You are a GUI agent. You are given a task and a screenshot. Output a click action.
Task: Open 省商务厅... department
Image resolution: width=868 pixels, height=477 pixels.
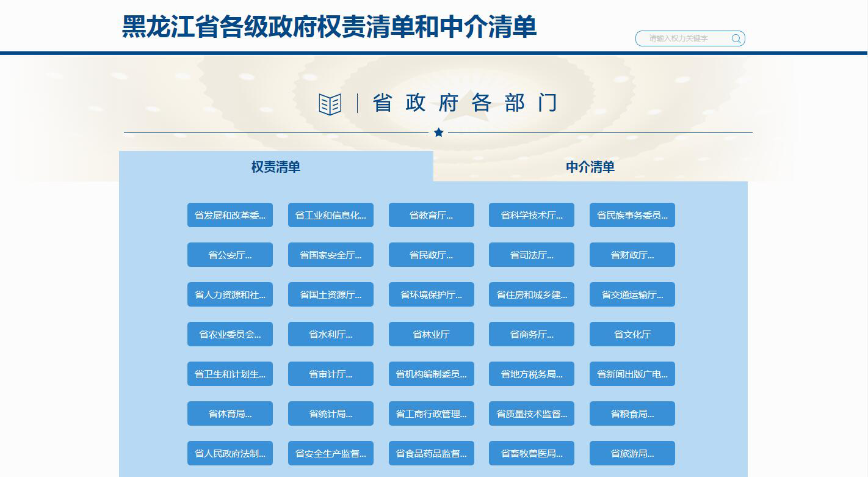pyautogui.click(x=532, y=334)
